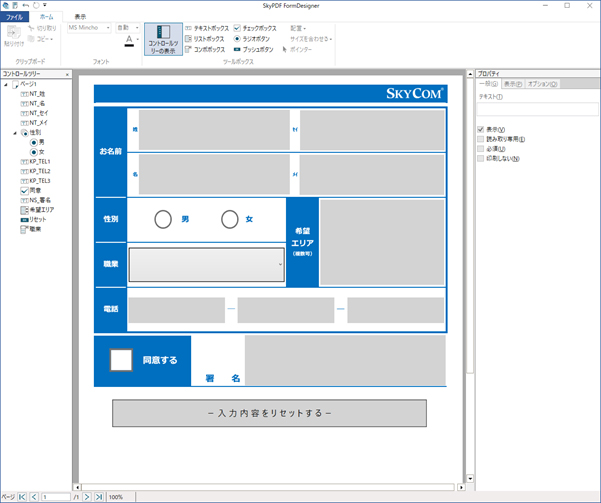
Task: Go to the first page button
Action: tap(22, 497)
